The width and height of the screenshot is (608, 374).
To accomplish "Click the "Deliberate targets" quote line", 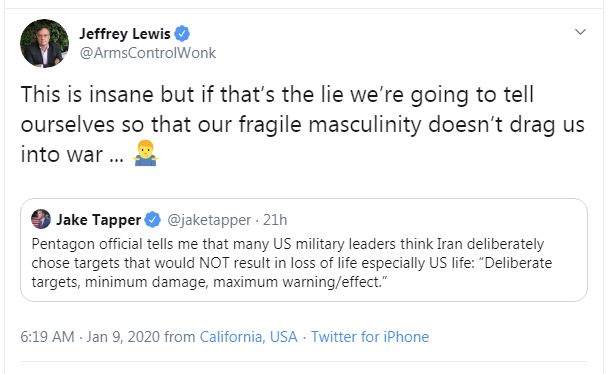I will pos(209,282).
